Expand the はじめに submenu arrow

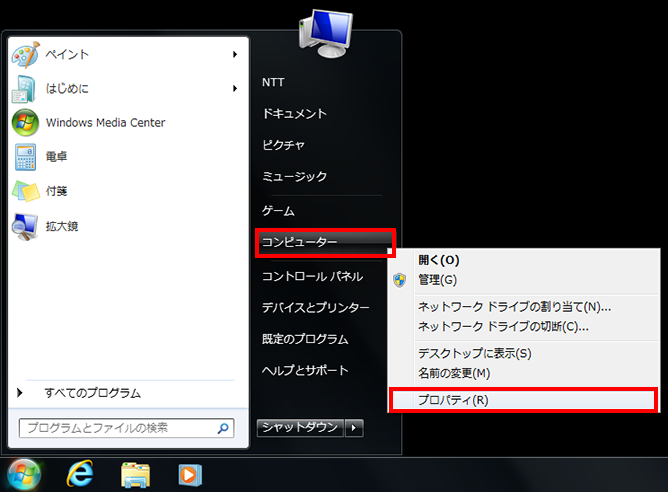(235, 89)
